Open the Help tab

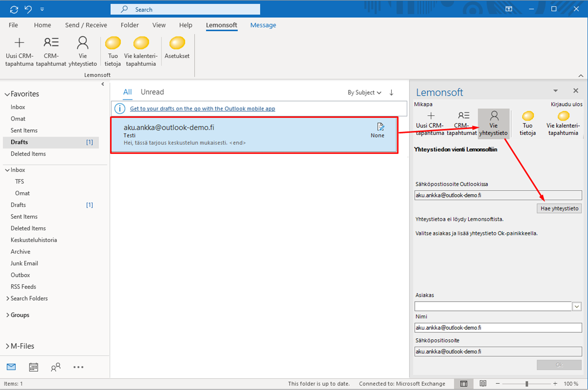(186, 25)
